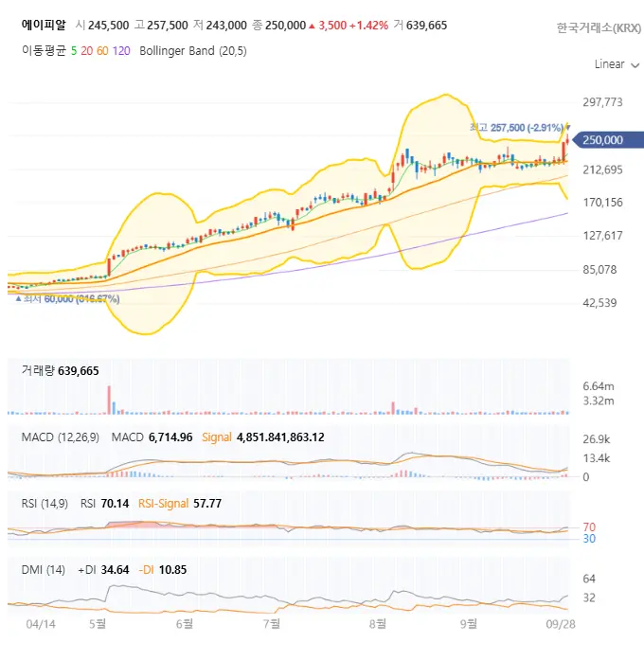
Task: Click the RSI oversold level 30 label
Action: (589, 539)
